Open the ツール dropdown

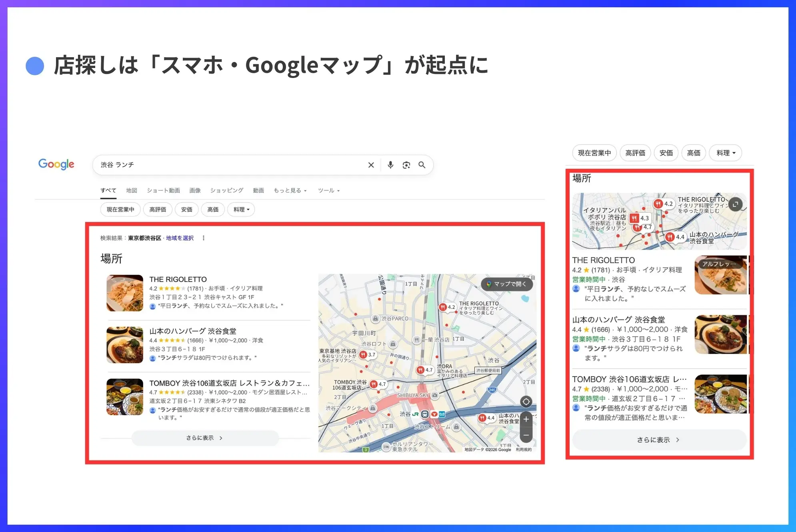pyautogui.click(x=328, y=190)
